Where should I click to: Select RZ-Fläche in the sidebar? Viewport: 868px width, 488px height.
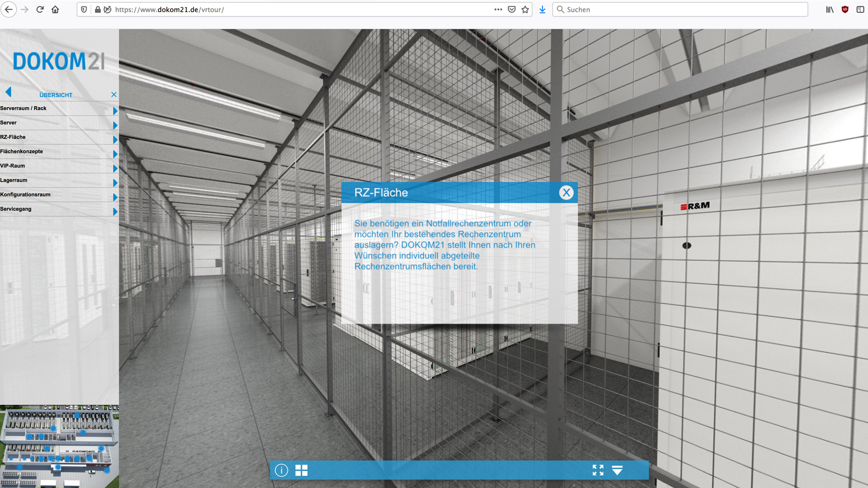pyautogui.click(x=13, y=137)
